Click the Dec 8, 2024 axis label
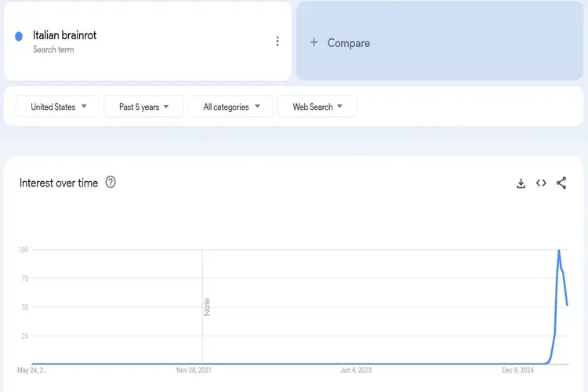Image resolution: width=588 pixels, height=392 pixels. coord(517,370)
